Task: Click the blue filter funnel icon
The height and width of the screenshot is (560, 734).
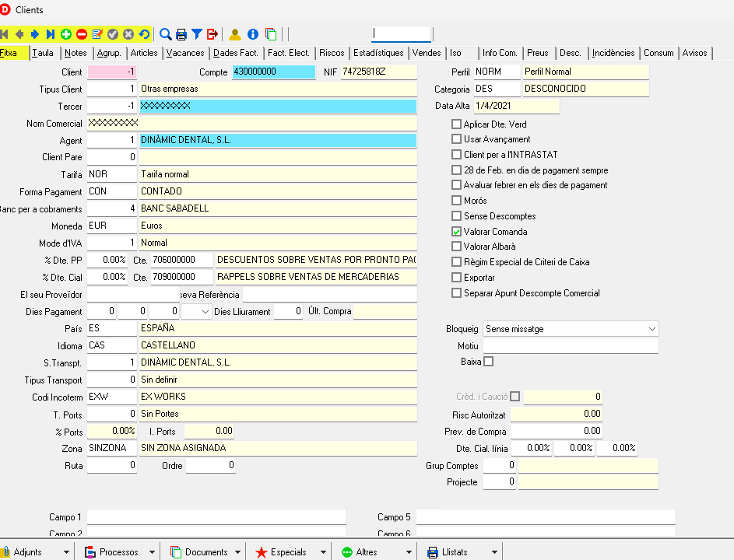Action: tap(197, 34)
